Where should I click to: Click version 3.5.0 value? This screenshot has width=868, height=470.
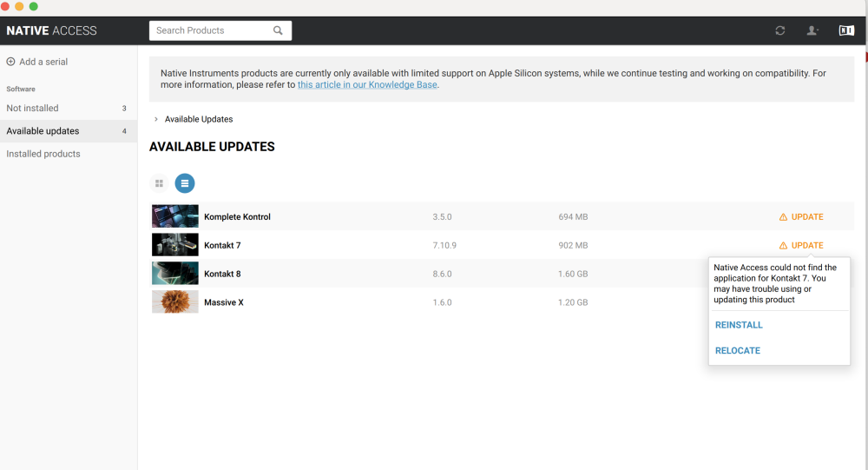coord(442,216)
